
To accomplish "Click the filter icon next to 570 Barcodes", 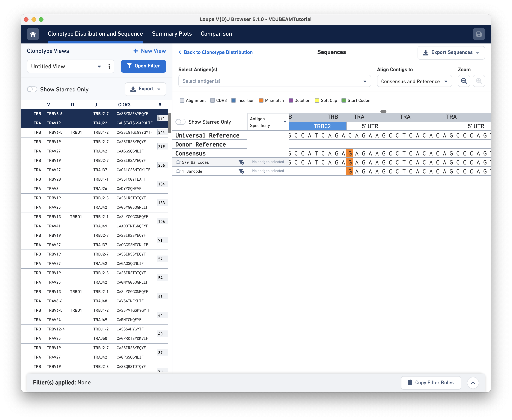I will click(x=241, y=162).
